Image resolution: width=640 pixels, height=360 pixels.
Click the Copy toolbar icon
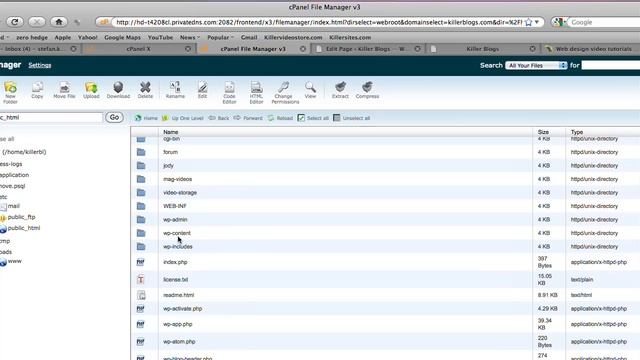pos(37,90)
